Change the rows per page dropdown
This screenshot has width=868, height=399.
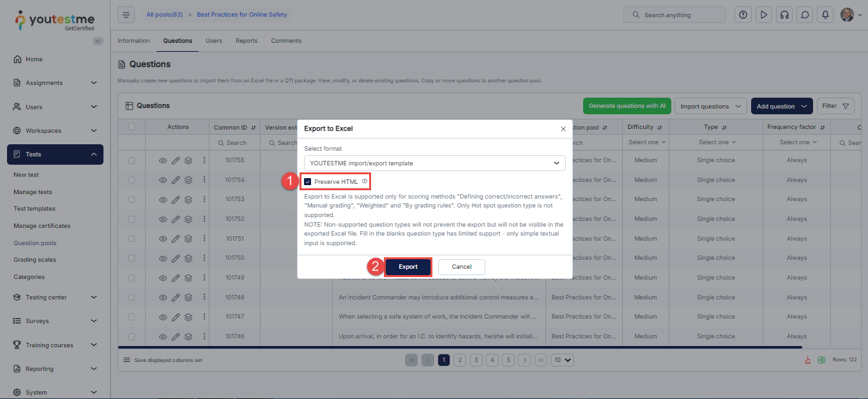click(x=562, y=360)
